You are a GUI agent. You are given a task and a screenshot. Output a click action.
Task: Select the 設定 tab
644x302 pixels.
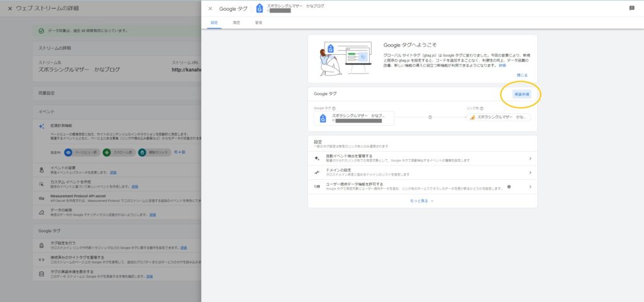[x=214, y=23]
